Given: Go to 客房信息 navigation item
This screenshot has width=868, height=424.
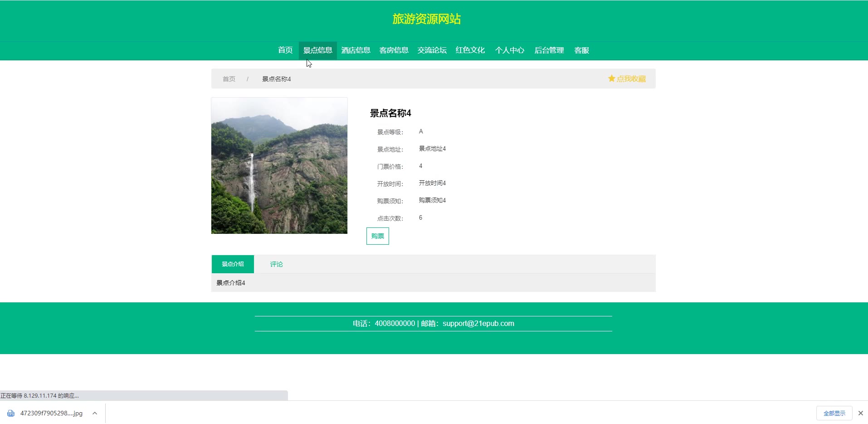Looking at the screenshot, I should 394,50.
